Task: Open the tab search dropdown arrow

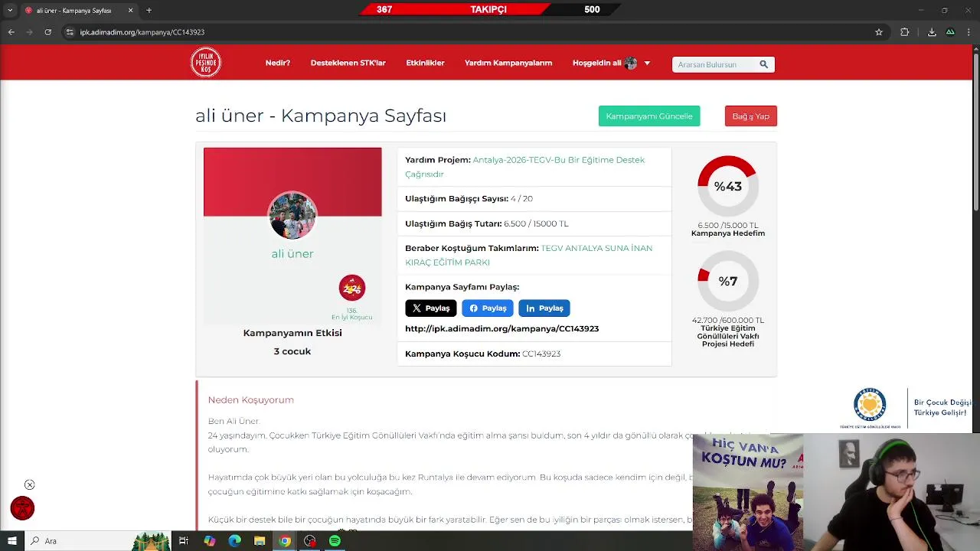Action: click(x=10, y=10)
